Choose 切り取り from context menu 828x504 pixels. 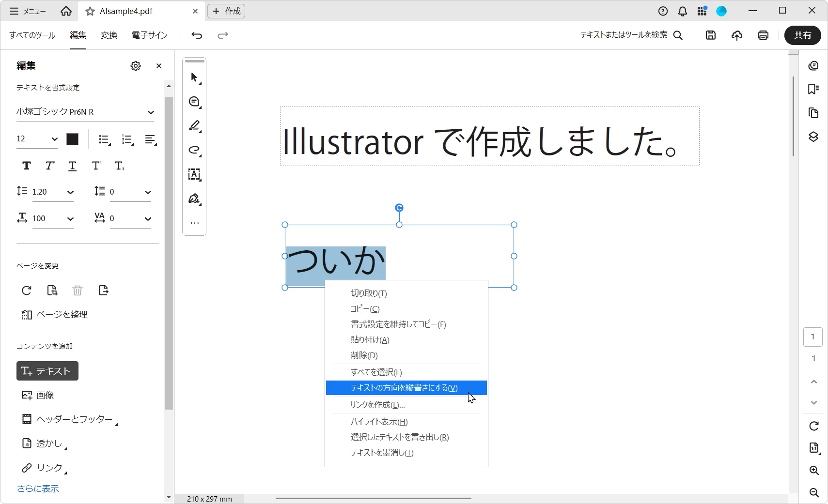click(x=406, y=293)
